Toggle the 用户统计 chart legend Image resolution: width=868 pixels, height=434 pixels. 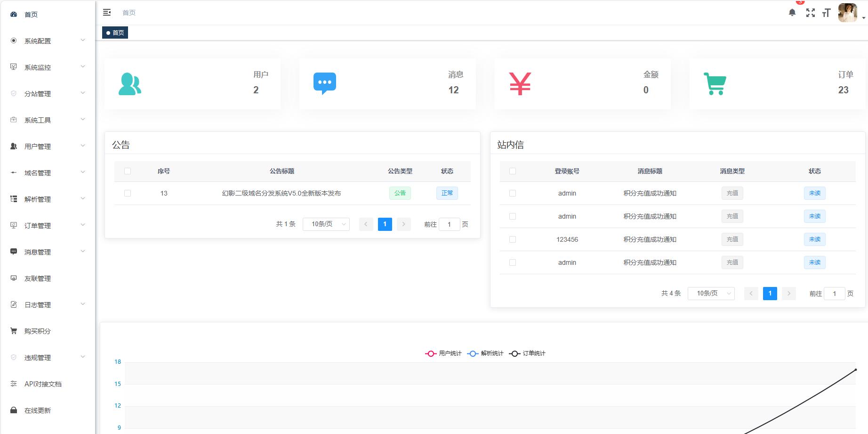[x=443, y=353]
